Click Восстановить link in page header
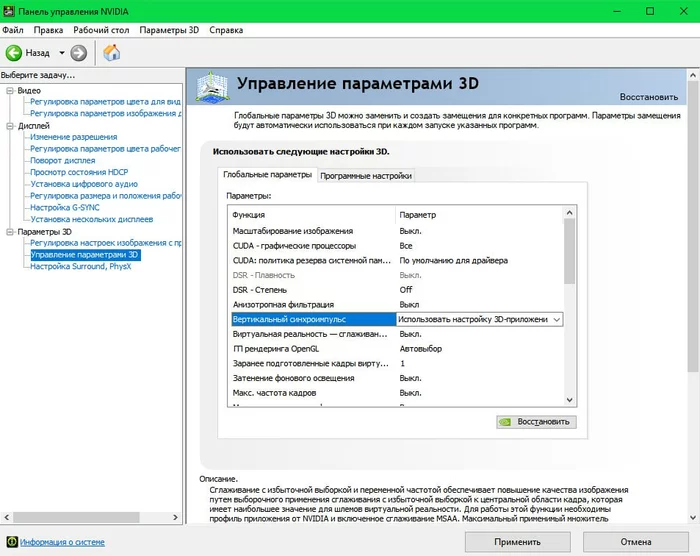Screen dimensions: 700x556 pos(649,97)
